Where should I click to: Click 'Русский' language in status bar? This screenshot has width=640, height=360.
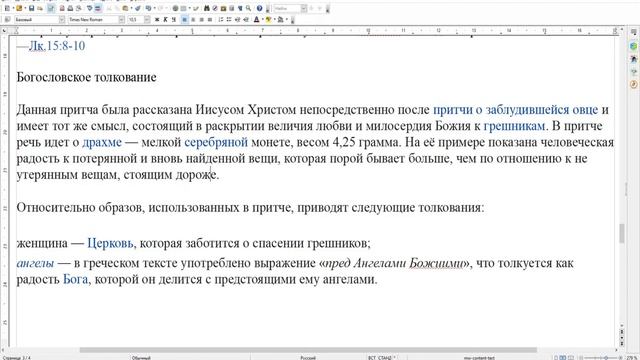[x=308, y=358]
